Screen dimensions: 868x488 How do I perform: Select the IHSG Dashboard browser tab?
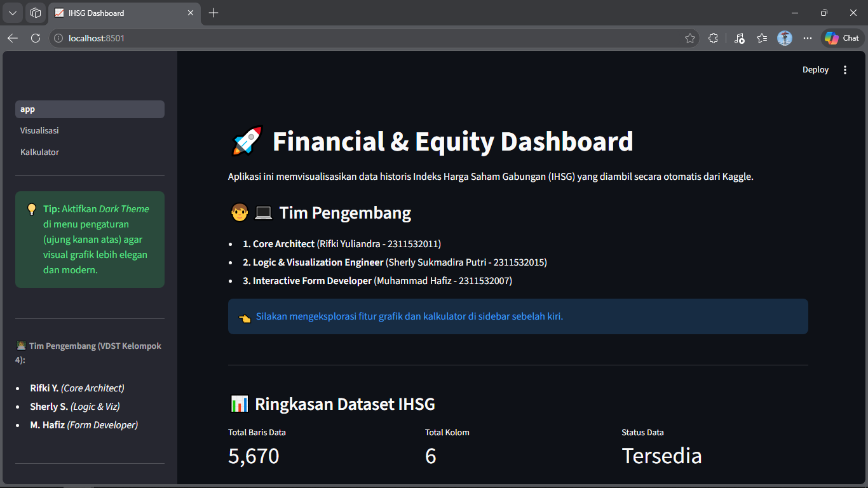pyautogui.click(x=125, y=13)
